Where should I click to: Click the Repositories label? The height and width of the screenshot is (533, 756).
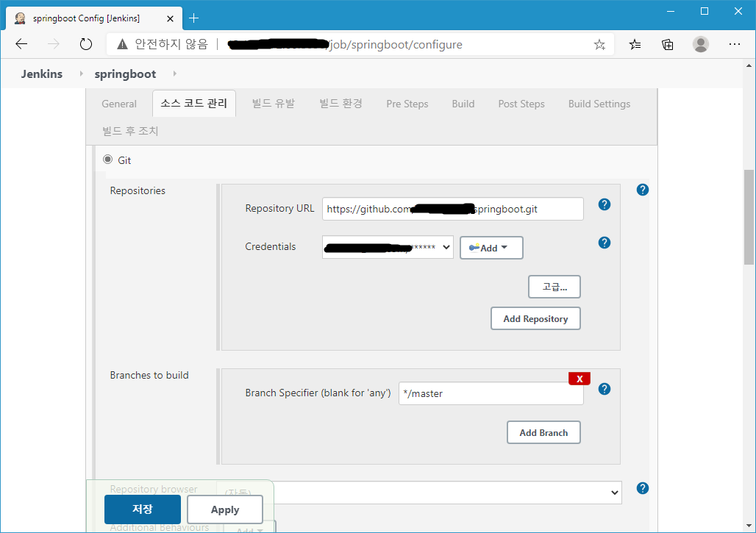click(138, 191)
